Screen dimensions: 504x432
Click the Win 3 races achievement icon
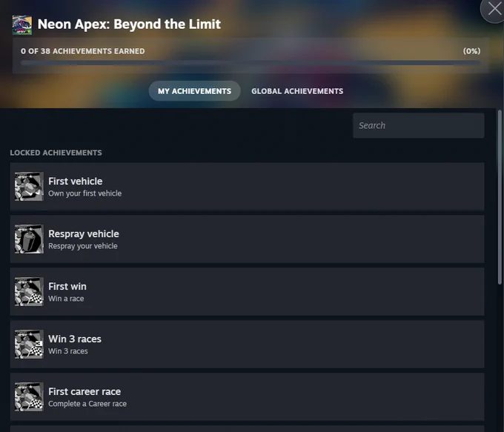point(29,345)
